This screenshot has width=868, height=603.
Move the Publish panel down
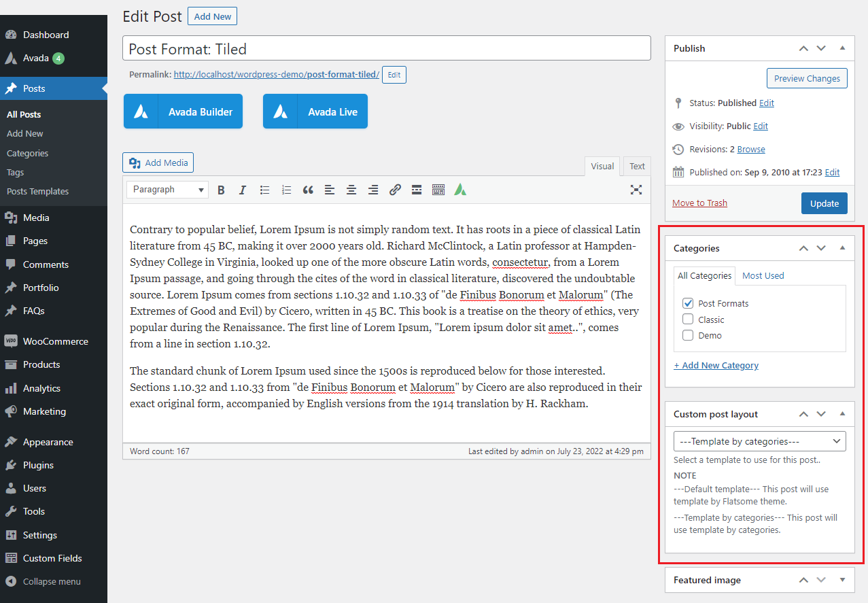point(821,48)
